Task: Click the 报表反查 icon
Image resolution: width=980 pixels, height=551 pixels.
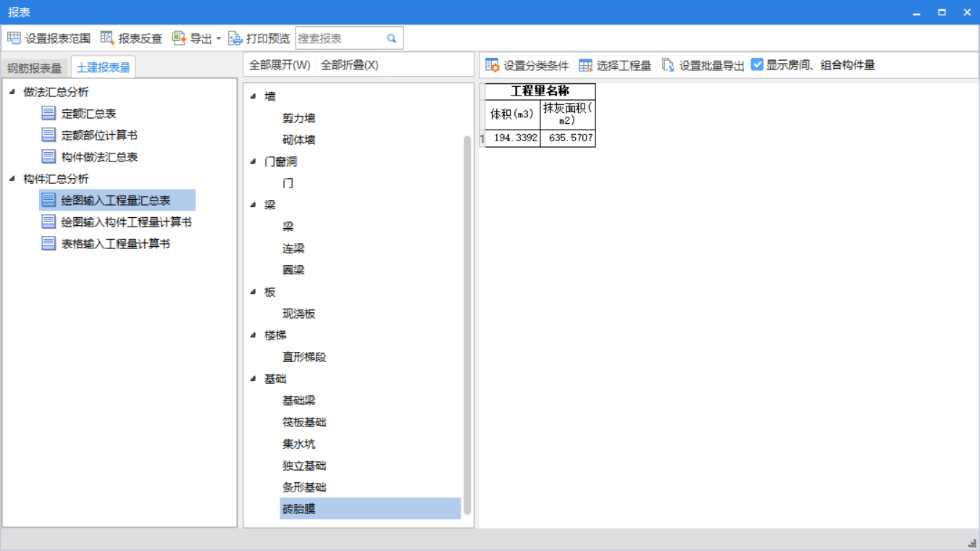Action: [x=107, y=38]
